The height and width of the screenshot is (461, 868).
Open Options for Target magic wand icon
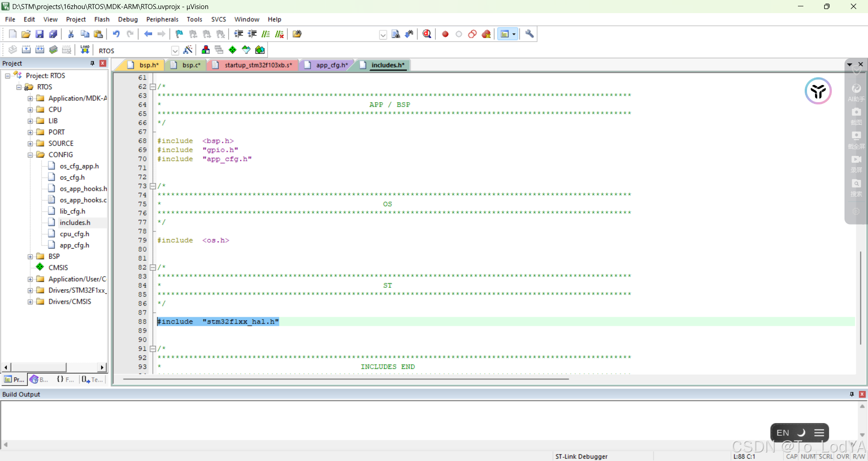[188, 50]
